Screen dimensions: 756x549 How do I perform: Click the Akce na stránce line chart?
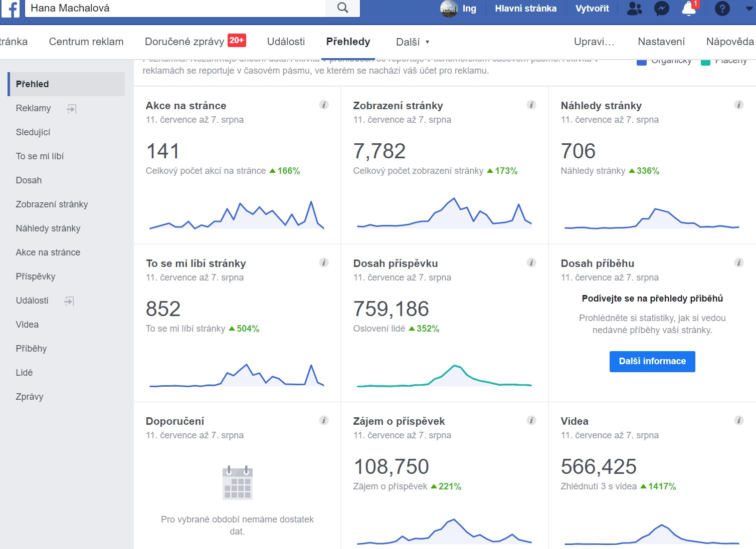point(237,215)
